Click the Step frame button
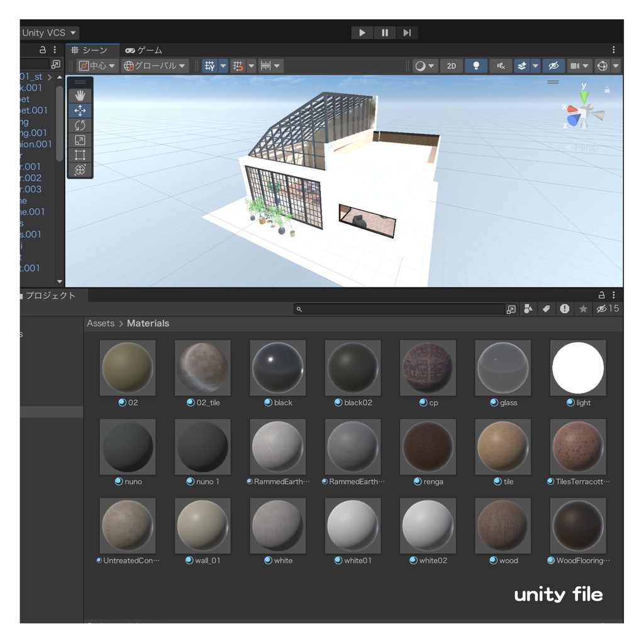Image resolution: width=644 pixels, height=644 pixels. pyautogui.click(x=407, y=33)
